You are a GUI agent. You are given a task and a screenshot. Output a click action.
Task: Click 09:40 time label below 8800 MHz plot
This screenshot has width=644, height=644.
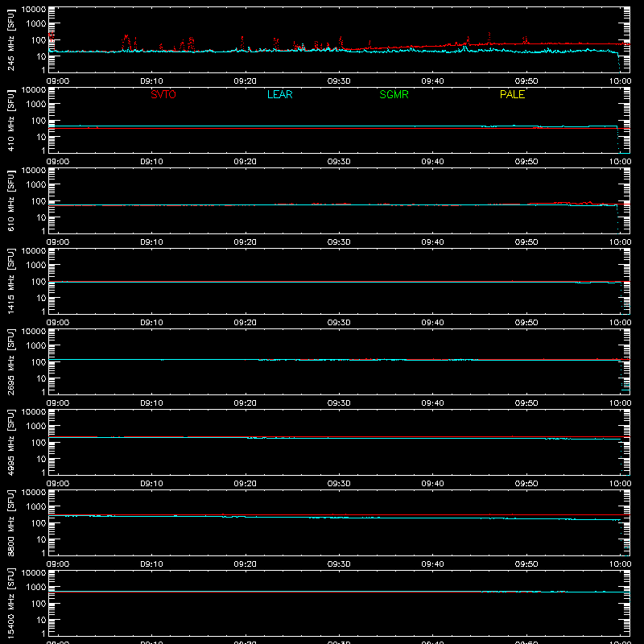coord(432,564)
